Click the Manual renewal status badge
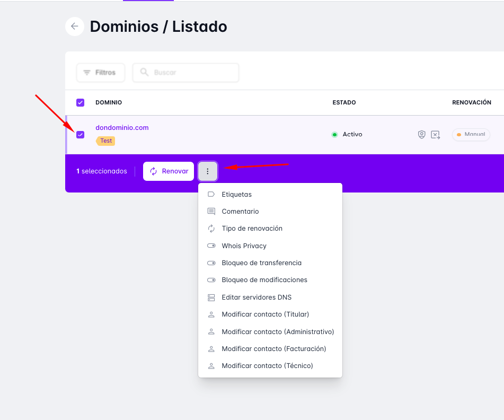This screenshot has width=504, height=420. coord(471,135)
